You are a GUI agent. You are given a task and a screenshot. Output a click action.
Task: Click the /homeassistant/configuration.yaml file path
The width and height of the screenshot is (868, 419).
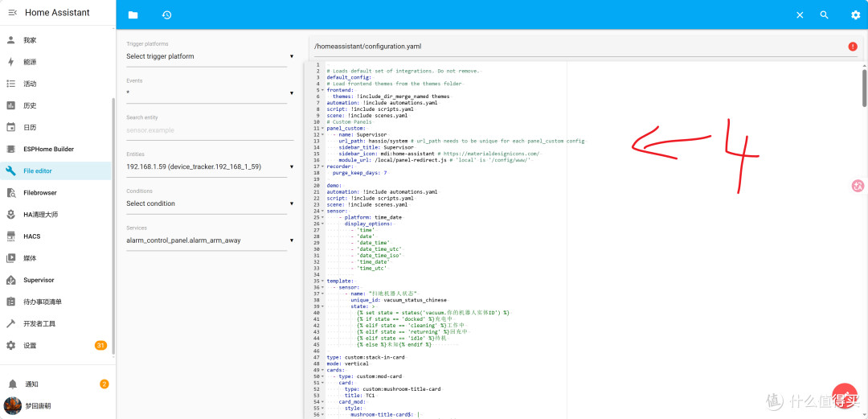click(x=367, y=47)
